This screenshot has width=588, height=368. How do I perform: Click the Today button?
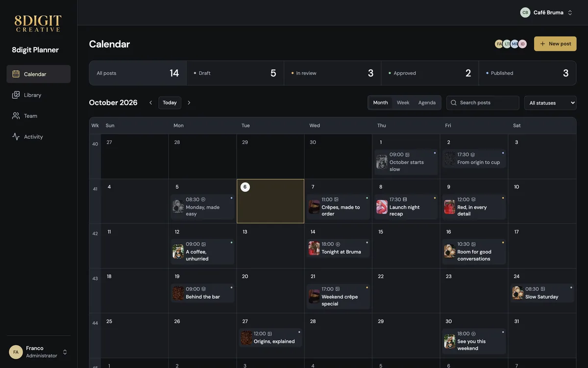pyautogui.click(x=170, y=103)
